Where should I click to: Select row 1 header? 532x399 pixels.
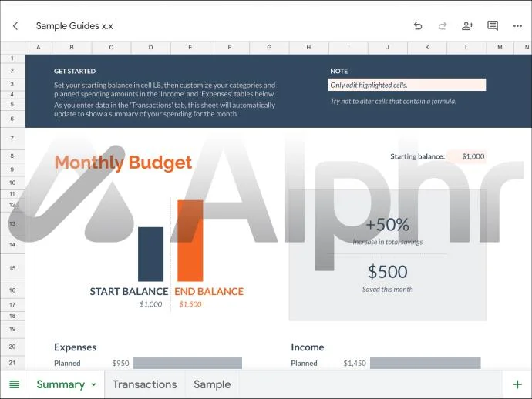click(x=12, y=59)
